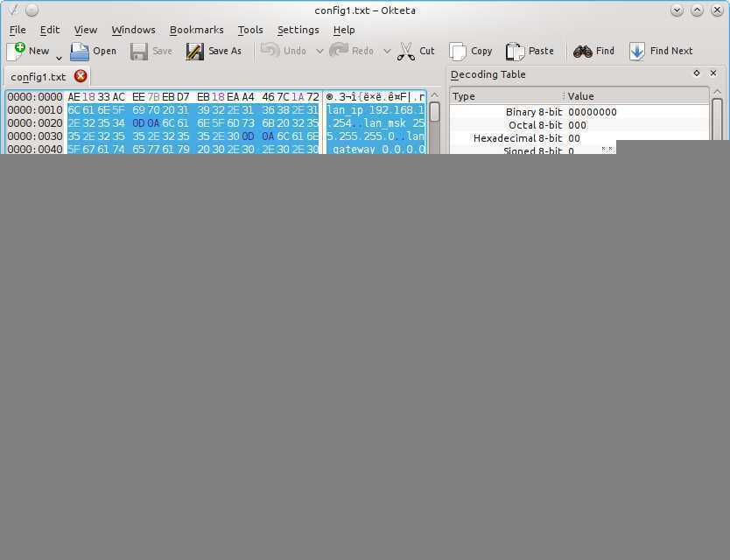Click the Paste clipboard icon
Viewport: 730px width, 560px height.
coord(515,52)
